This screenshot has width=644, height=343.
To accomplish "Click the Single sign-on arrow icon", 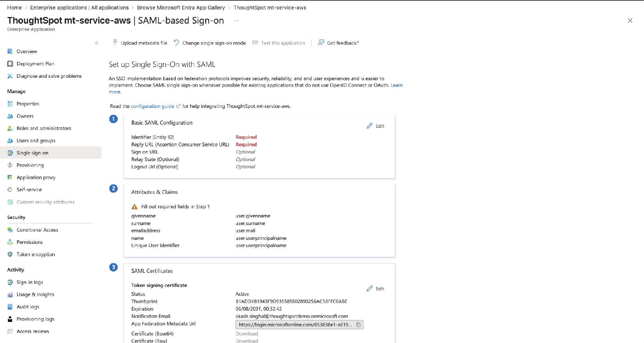I will 10,153.
